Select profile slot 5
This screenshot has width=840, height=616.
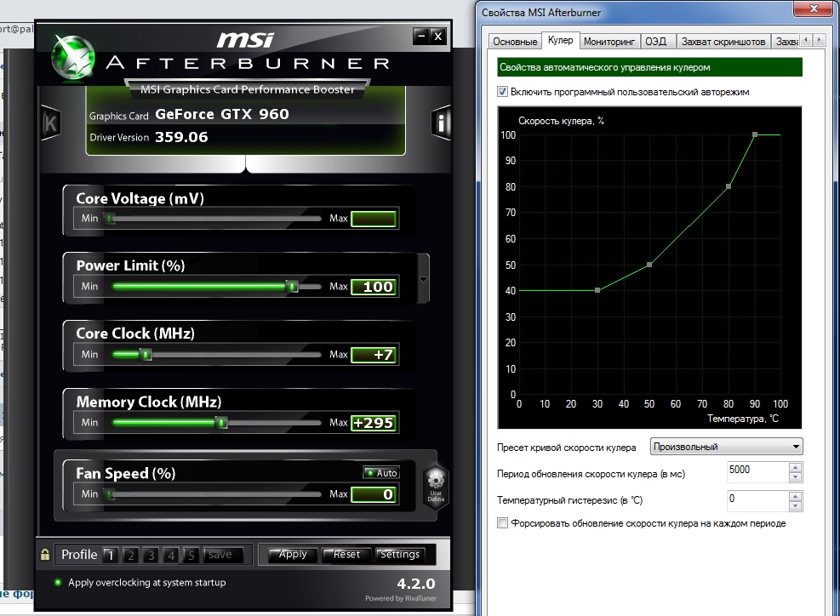(x=191, y=555)
